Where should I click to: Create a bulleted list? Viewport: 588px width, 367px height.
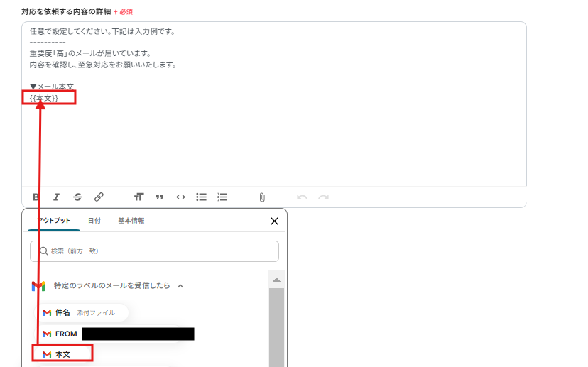pos(202,197)
